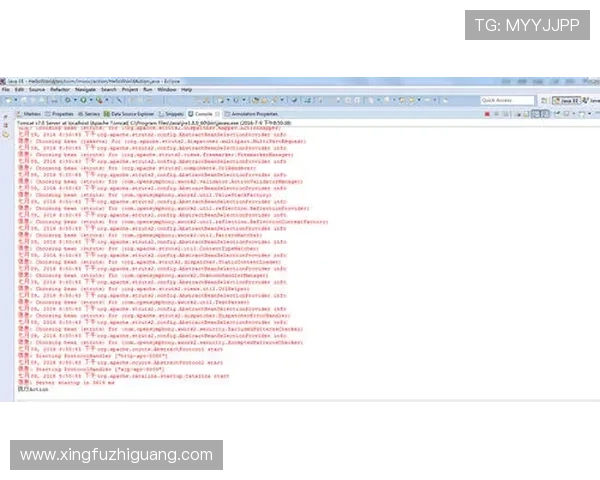
Task: Switch to the Java EE perspective
Action: coord(569,101)
